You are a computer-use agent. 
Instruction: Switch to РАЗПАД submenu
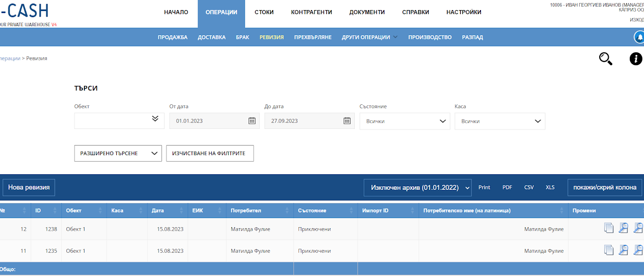click(x=472, y=37)
